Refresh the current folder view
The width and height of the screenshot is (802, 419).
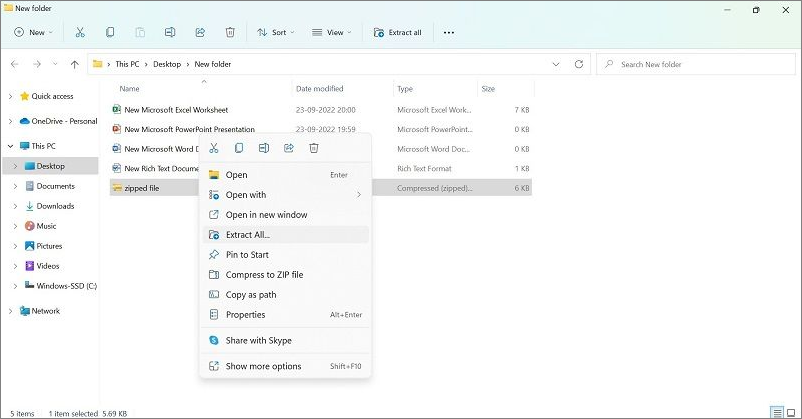click(x=579, y=64)
